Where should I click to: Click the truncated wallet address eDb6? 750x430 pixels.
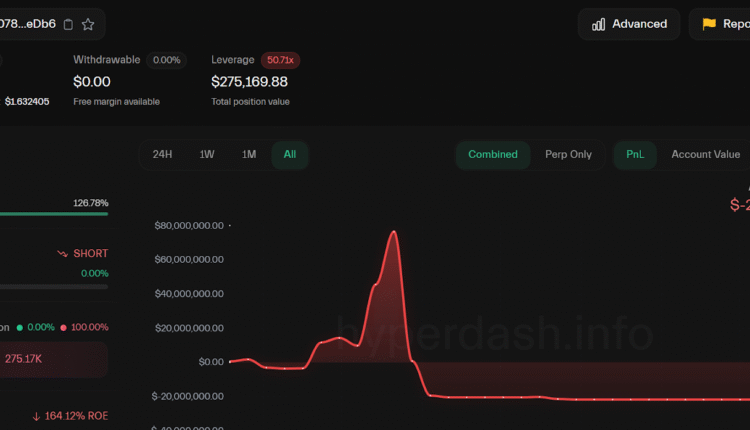click(28, 24)
